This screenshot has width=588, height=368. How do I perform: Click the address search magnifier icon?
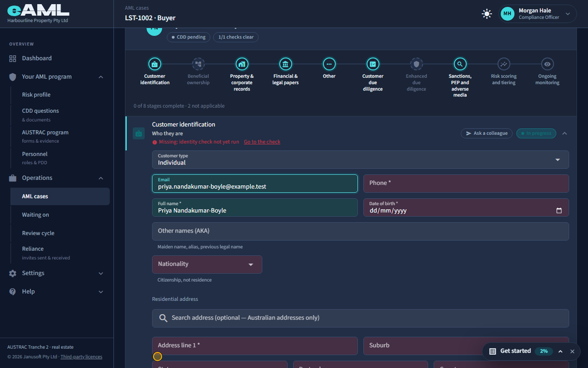(x=163, y=318)
